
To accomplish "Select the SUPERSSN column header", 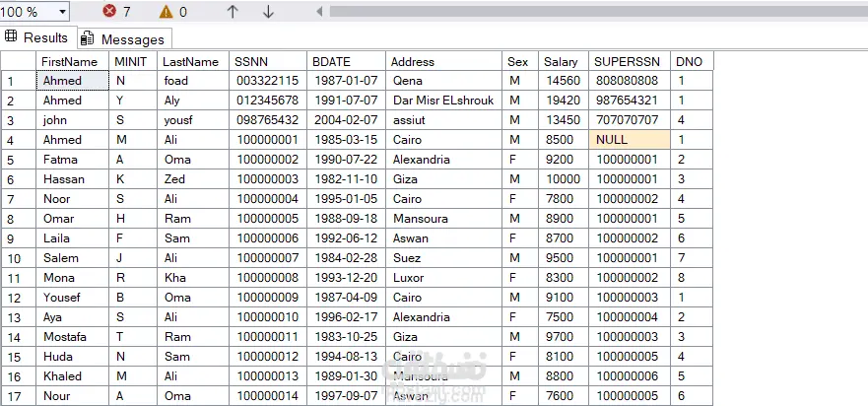I will click(x=629, y=61).
